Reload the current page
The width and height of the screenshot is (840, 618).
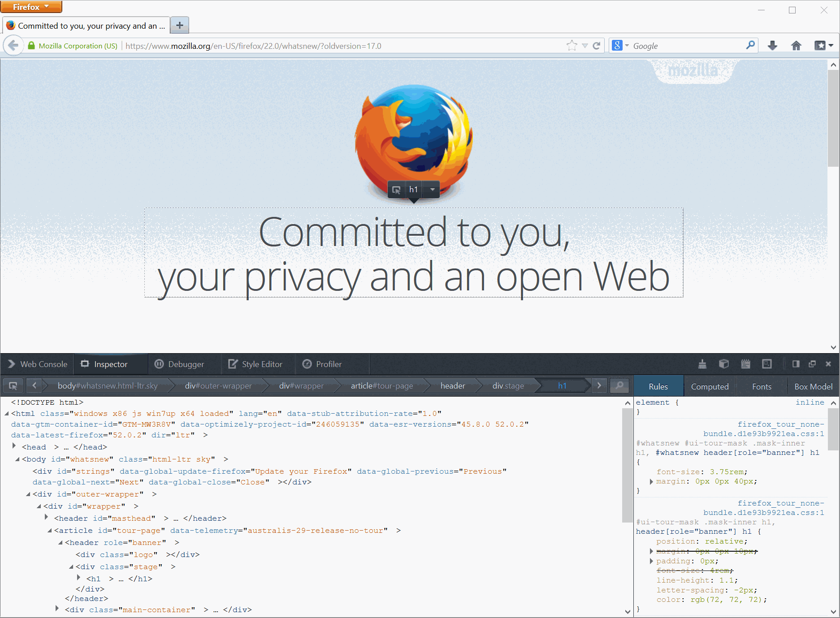pyautogui.click(x=597, y=46)
